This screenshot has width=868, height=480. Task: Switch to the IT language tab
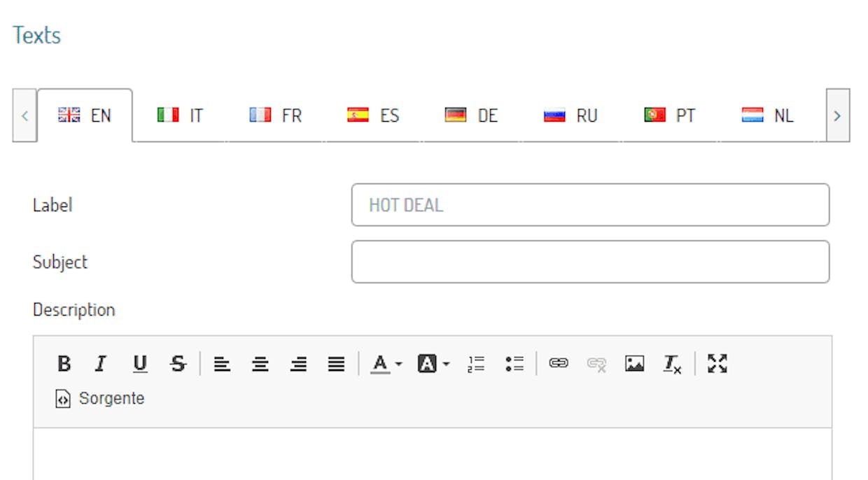point(181,115)
